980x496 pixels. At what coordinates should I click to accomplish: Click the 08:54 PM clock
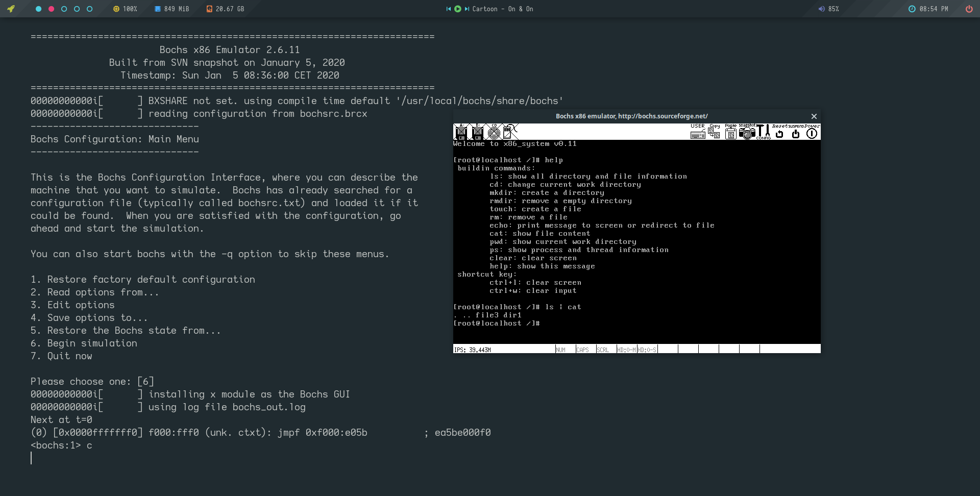[928, 9]
